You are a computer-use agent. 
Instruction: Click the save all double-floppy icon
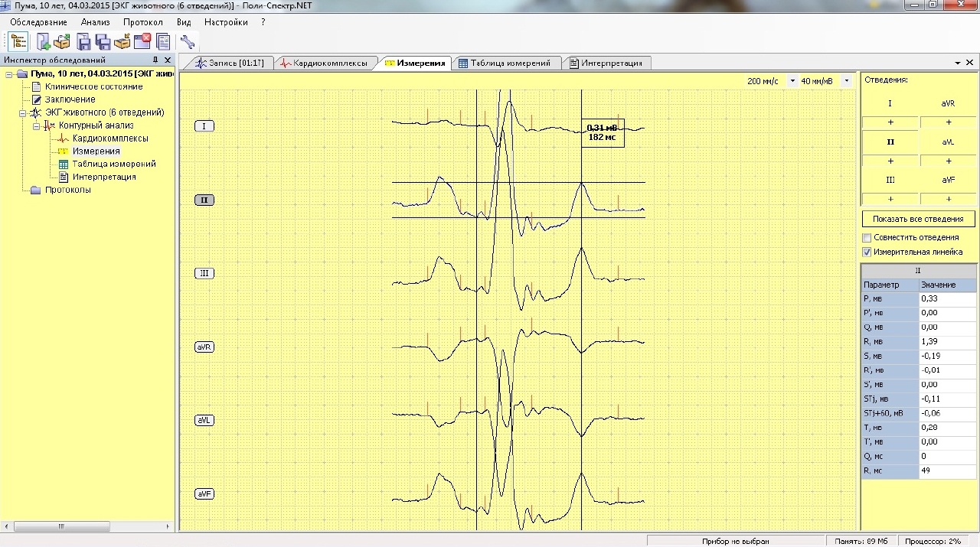103,41
